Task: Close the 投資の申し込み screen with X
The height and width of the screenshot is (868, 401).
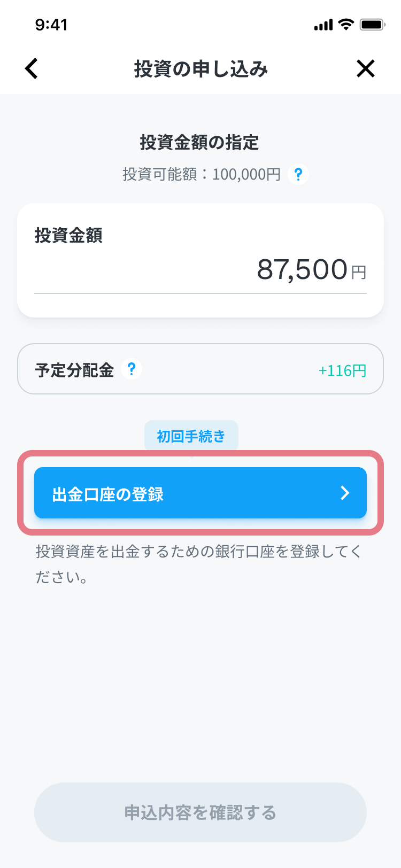Action: [366, 68]
